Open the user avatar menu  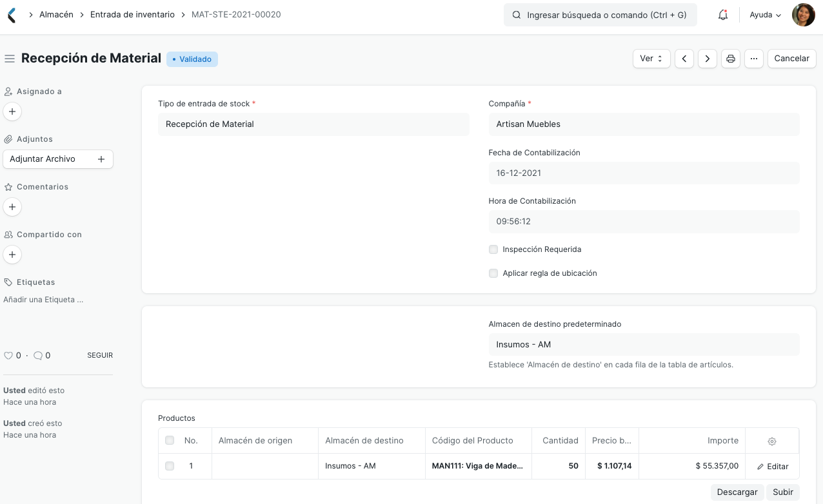pos(803,15)
